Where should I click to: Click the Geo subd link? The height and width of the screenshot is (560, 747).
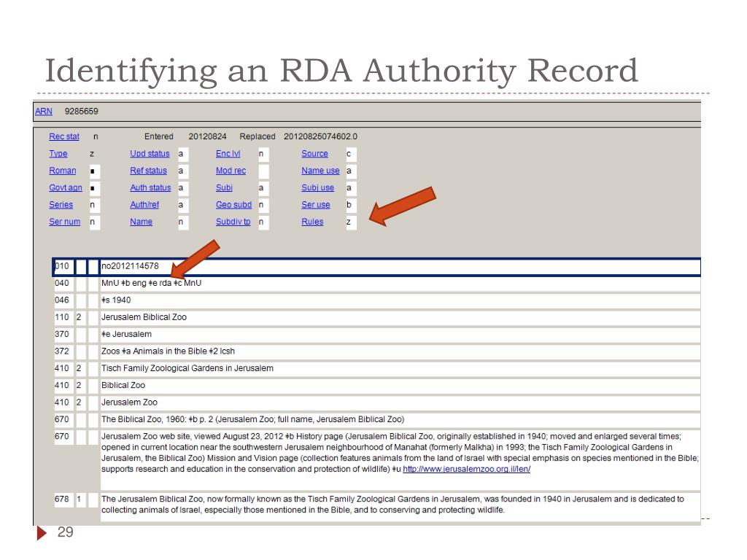tap(233, 205)
